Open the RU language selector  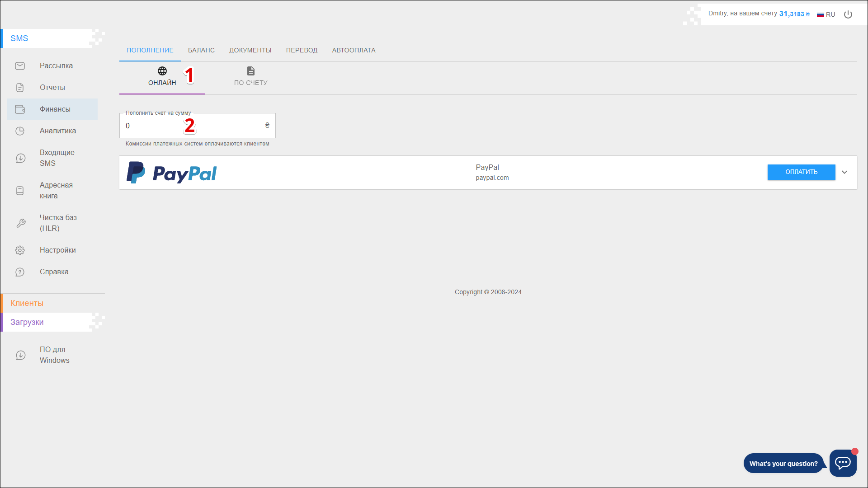point(826,14)
